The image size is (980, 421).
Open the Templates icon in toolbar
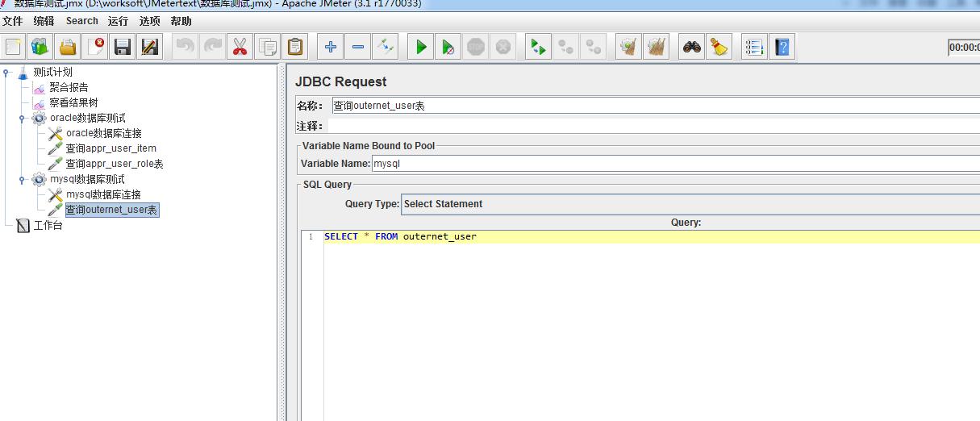40,47
